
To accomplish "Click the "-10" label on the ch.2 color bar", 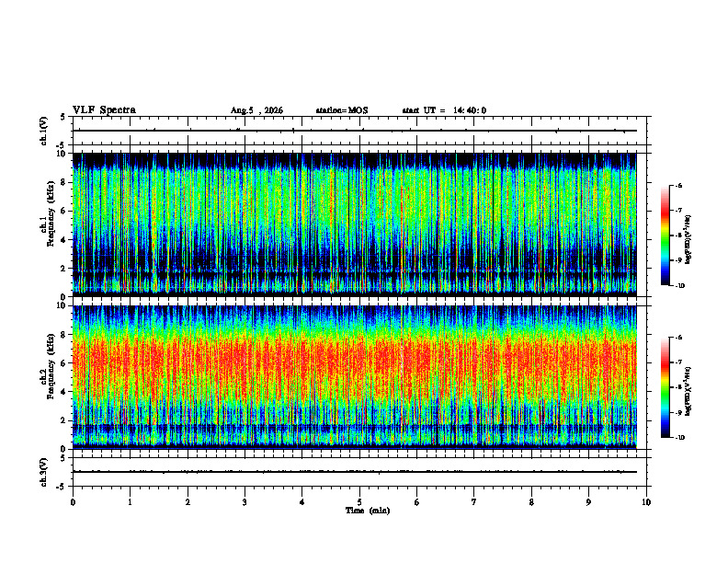I will [x=679, y=438].
